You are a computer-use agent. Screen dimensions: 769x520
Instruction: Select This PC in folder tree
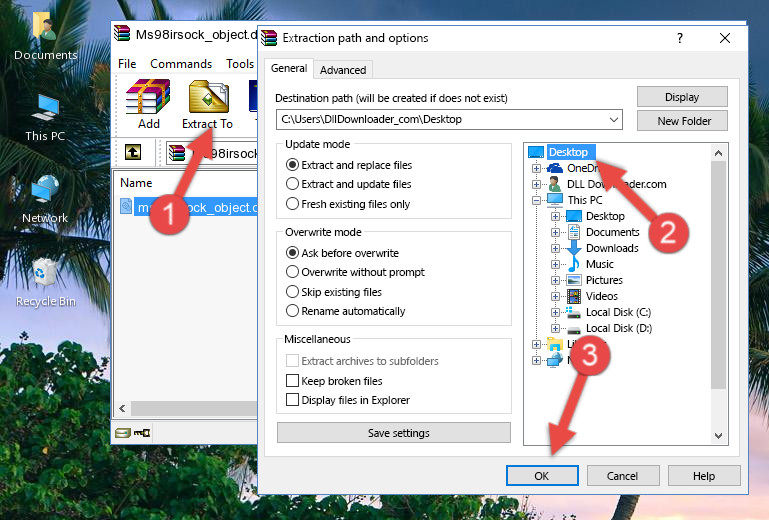tap(585, 200)
